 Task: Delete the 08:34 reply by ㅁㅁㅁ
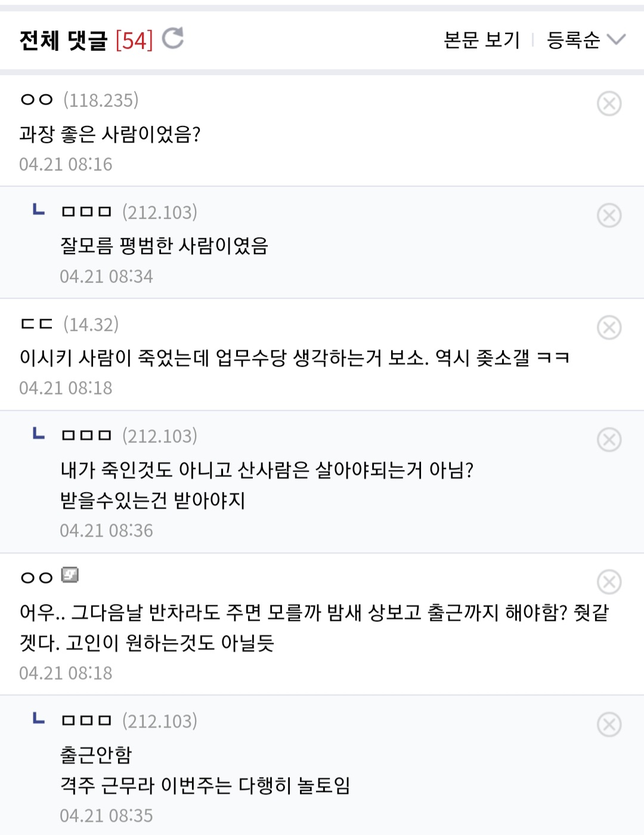pos(609,215)
